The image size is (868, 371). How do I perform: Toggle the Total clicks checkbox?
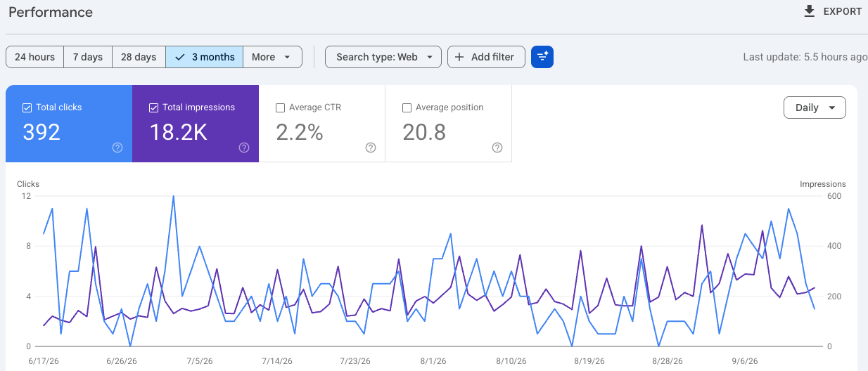[27, 108]
